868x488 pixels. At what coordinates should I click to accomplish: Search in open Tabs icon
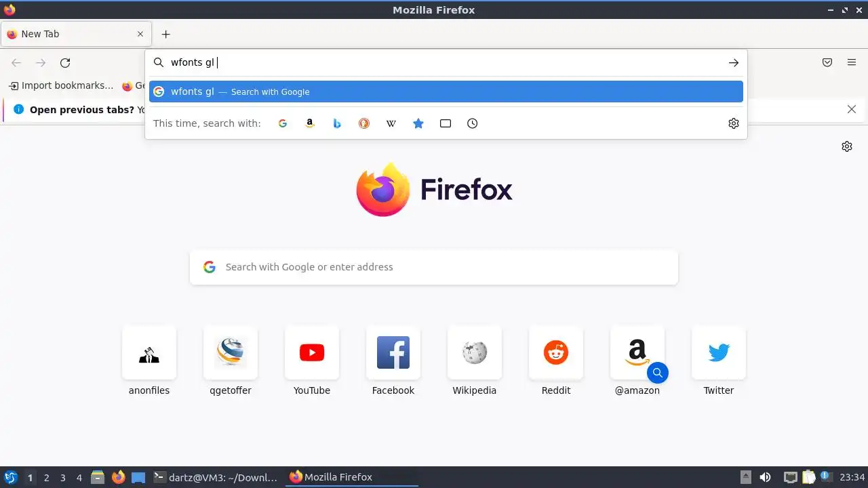[446, 123]
